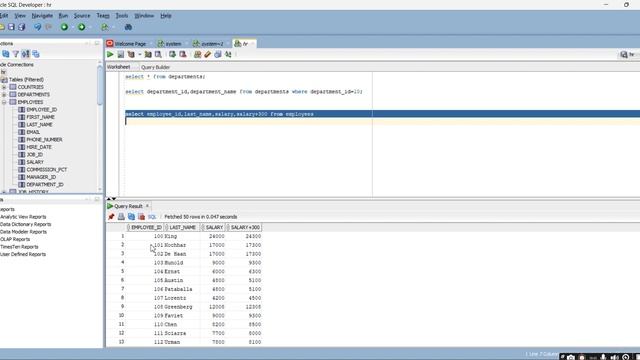Open the Run menu
The height and width of the screenshot is (360, 640).
pos(63,16)
